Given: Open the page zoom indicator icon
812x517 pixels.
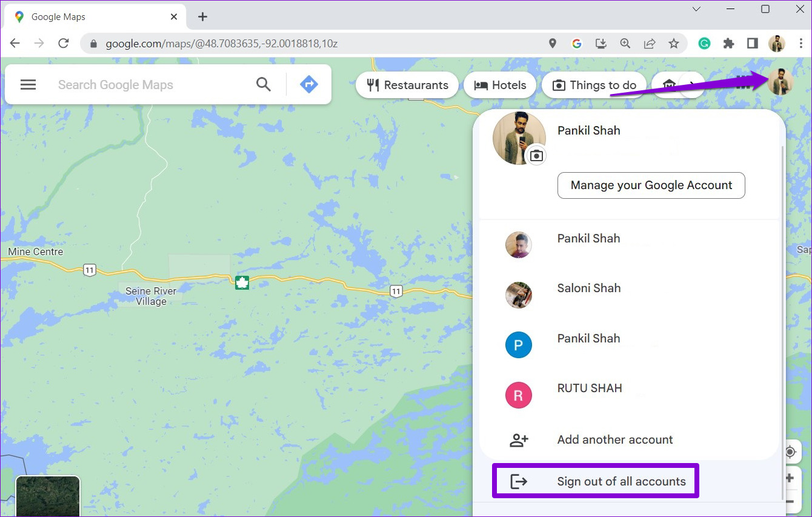Looking at the screenshot, I should click(625, 44).
